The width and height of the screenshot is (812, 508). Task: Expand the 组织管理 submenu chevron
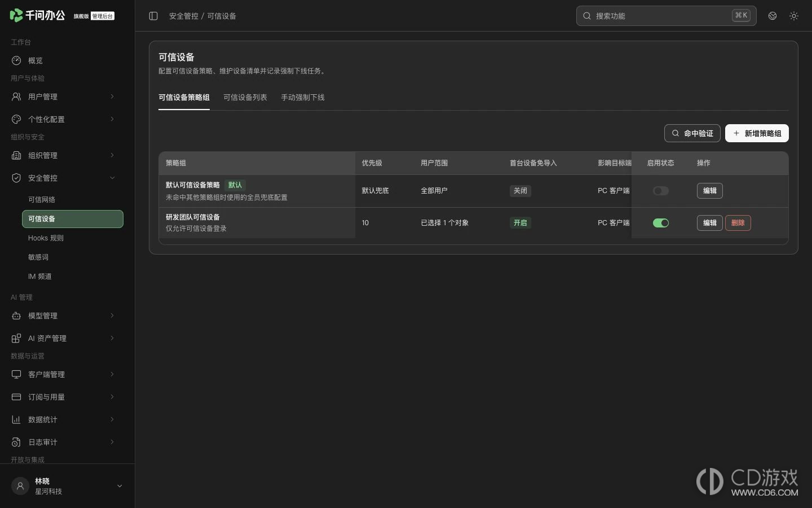point(112,155)
